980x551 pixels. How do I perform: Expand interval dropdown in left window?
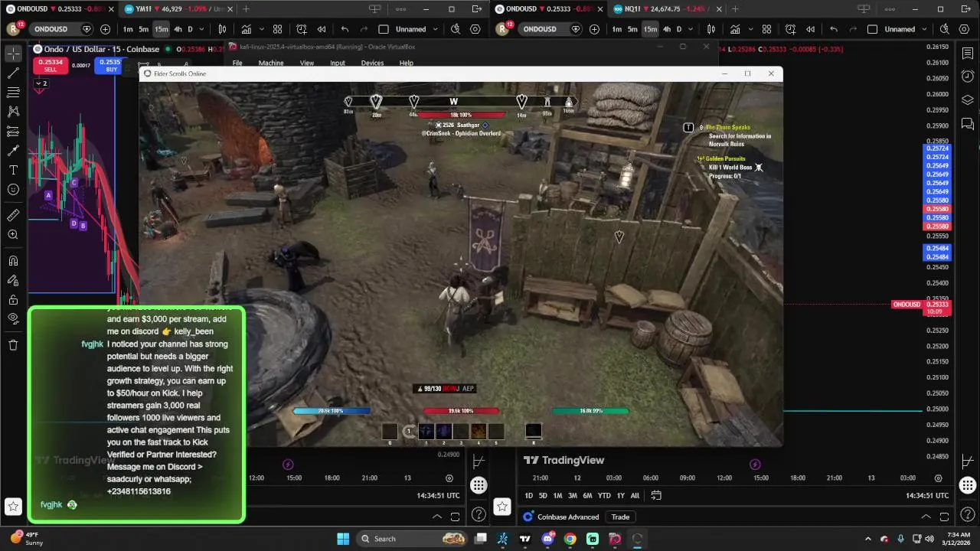201,29
